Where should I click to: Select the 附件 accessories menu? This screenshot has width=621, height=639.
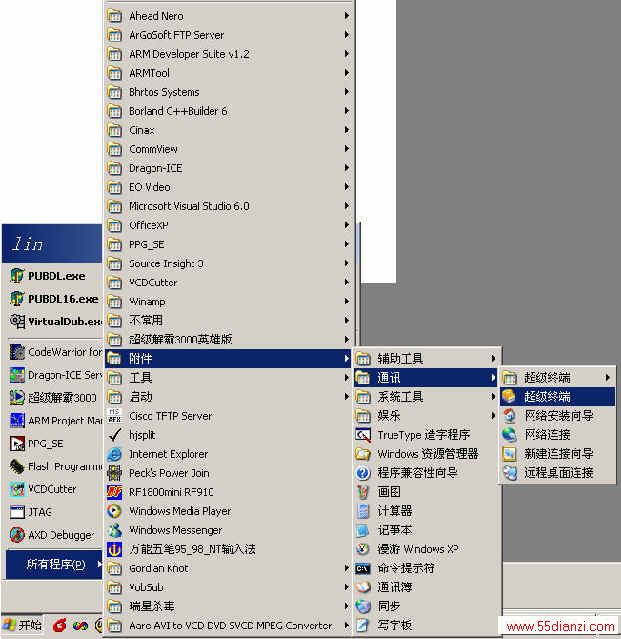click(228, 359)
